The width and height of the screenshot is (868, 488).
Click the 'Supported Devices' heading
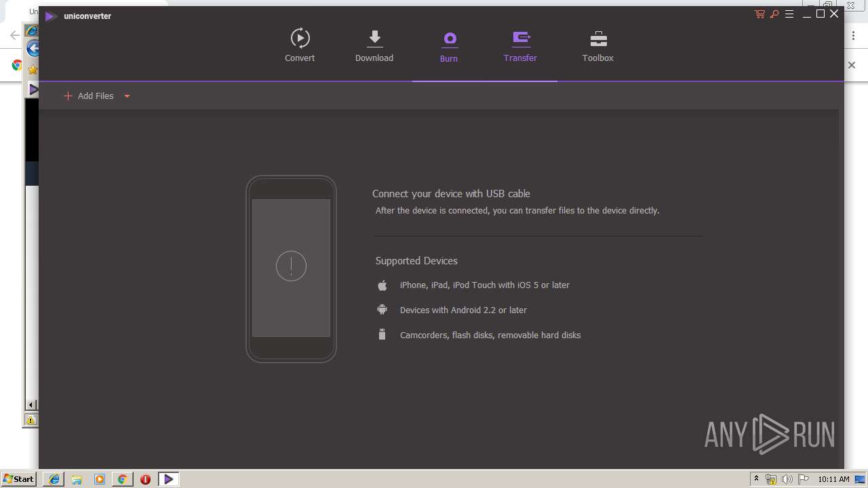(x=416, y=261)
